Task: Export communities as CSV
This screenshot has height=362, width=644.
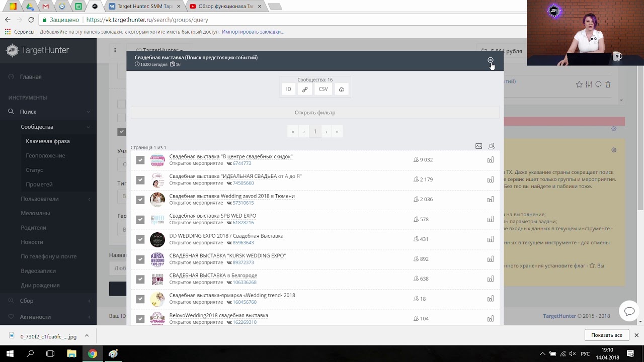Action: click(x=323, y=89)
